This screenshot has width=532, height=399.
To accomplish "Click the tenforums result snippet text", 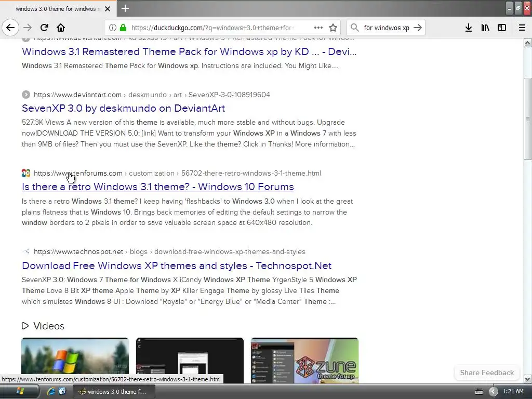I will (x=187, y=212).
